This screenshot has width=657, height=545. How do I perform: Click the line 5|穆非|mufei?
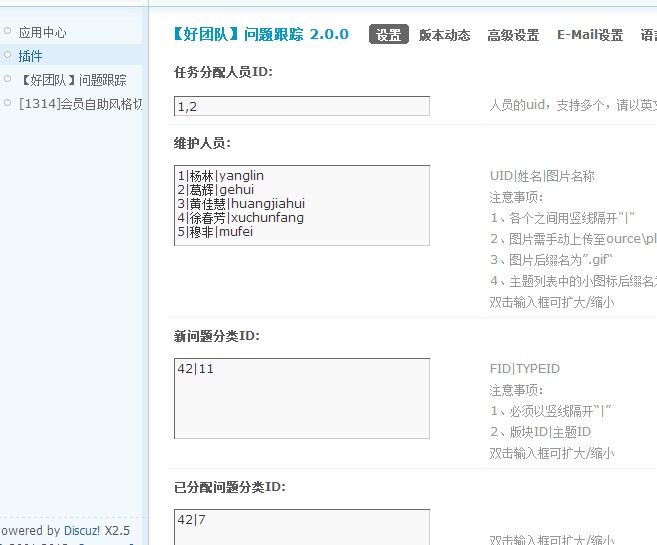click(x=215, y=232)
